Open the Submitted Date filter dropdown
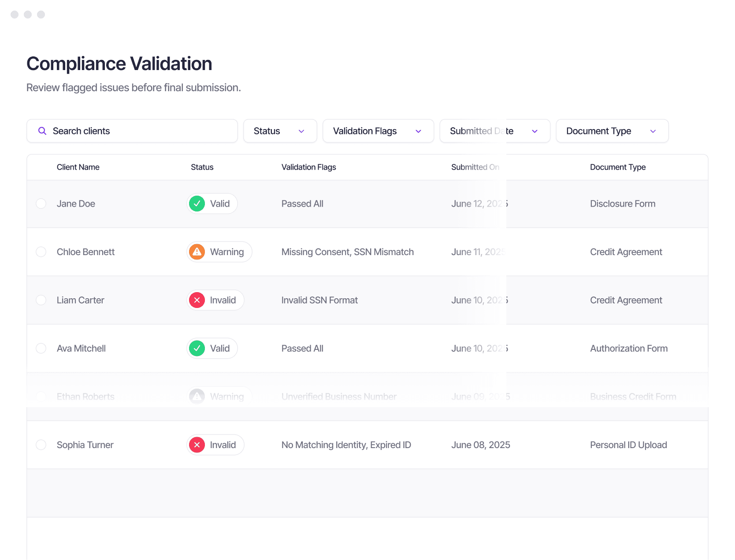This screenshot has width=735, height=560. 495,131
